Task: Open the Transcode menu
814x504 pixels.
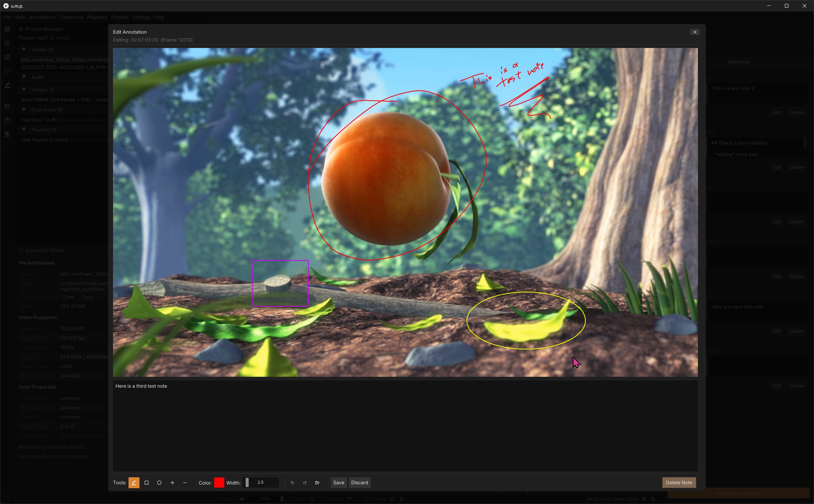Action: [x=71, y=17]
